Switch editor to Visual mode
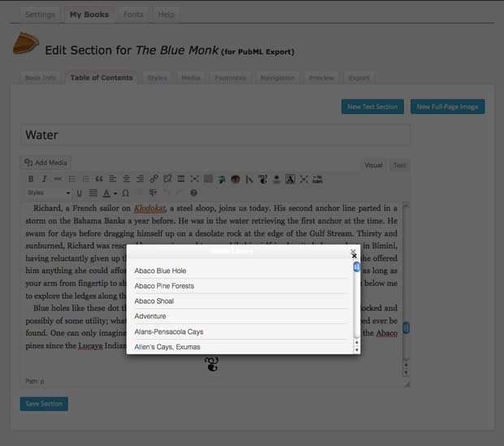 coord(373,166)
